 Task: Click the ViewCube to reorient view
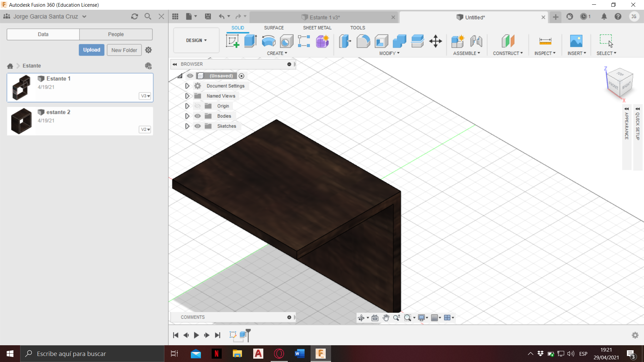click(x=619, y=82)
